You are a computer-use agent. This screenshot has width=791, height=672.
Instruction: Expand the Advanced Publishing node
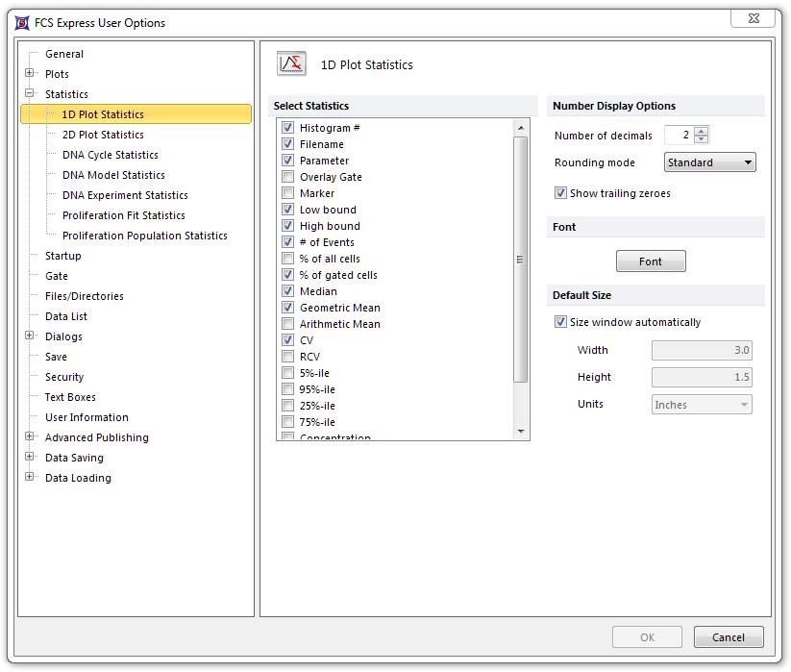30,437
